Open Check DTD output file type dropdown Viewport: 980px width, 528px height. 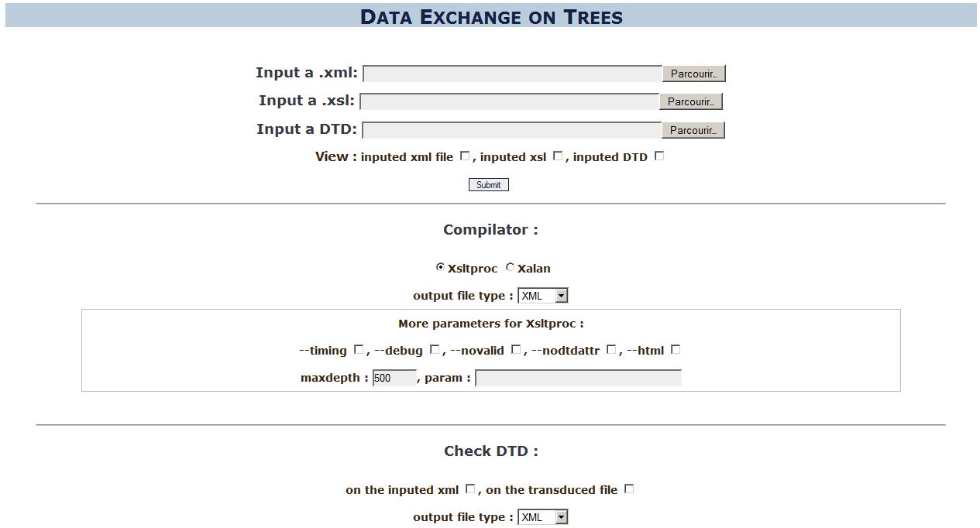click(543, 517)
